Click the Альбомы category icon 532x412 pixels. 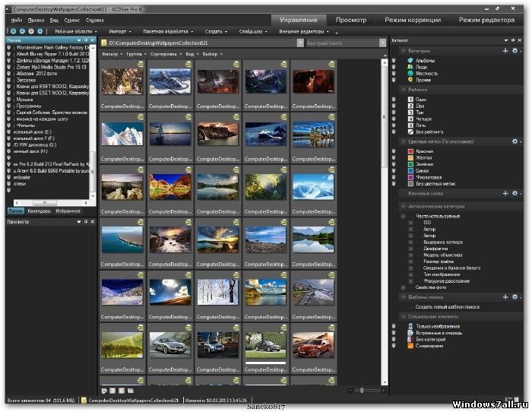411,60
